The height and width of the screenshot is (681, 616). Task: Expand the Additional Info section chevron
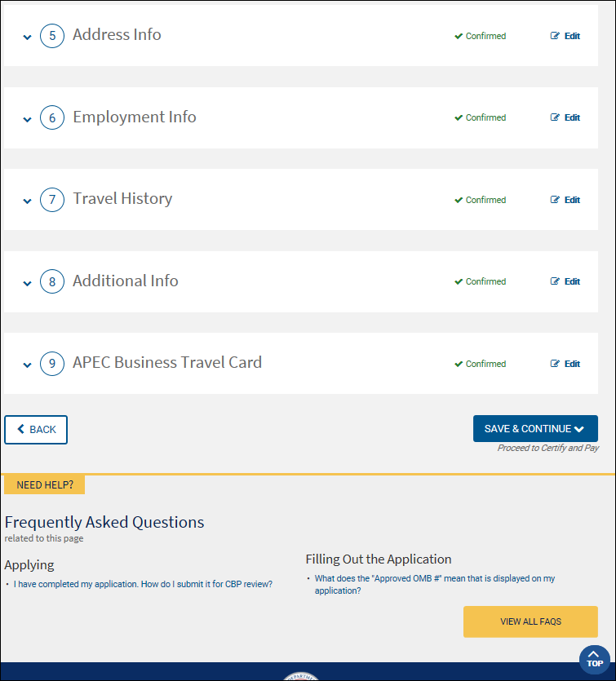click(x=27, y=283)
